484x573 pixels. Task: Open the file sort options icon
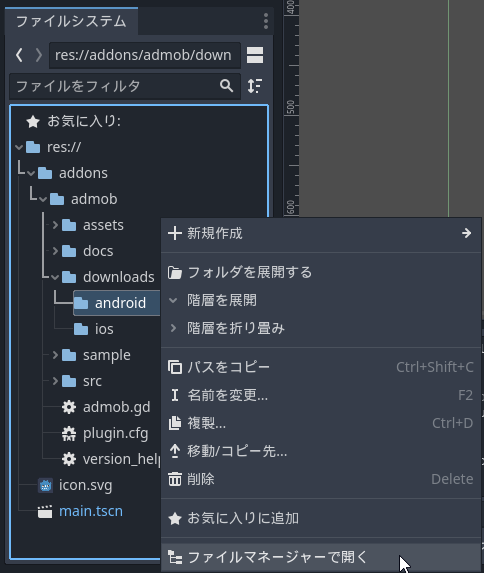255,86
